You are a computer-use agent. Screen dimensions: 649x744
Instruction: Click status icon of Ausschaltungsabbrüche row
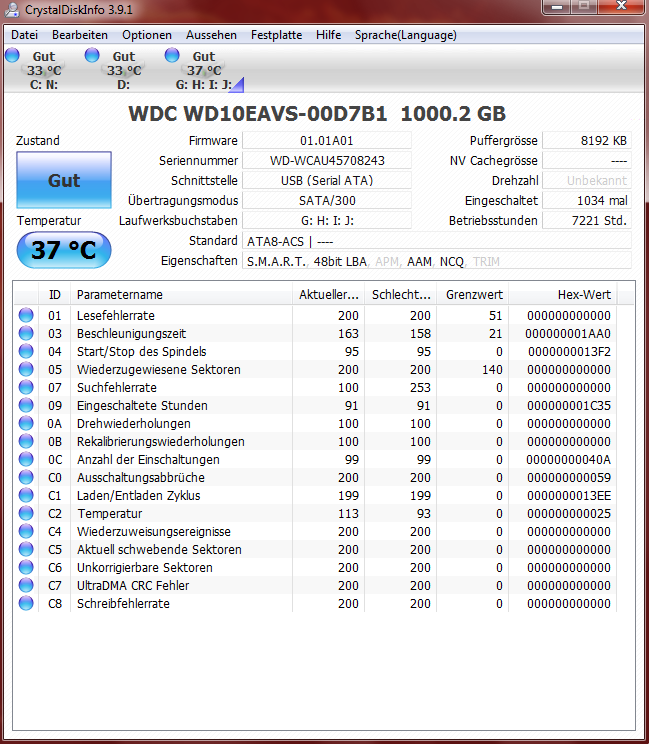point(26,478)
